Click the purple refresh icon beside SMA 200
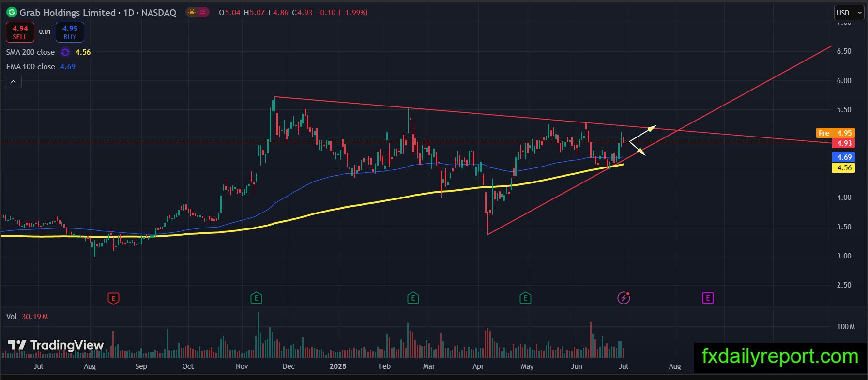The width and height of the screenshot is (868, 380). (65, 52)
